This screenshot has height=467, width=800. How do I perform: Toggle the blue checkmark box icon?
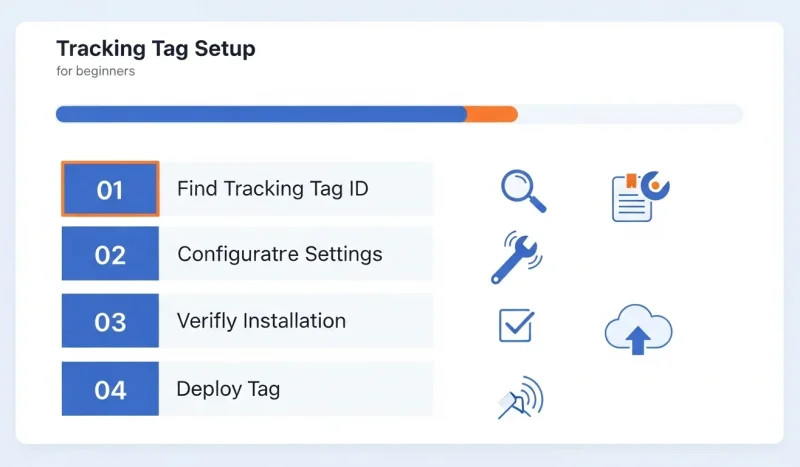[516, 325]
